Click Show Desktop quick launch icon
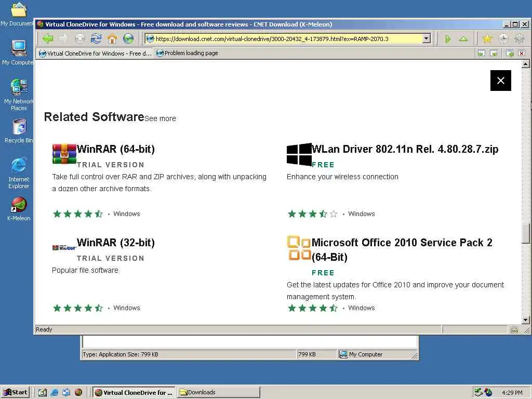This screenshot has width=532, height=399. tap(42, 392)
